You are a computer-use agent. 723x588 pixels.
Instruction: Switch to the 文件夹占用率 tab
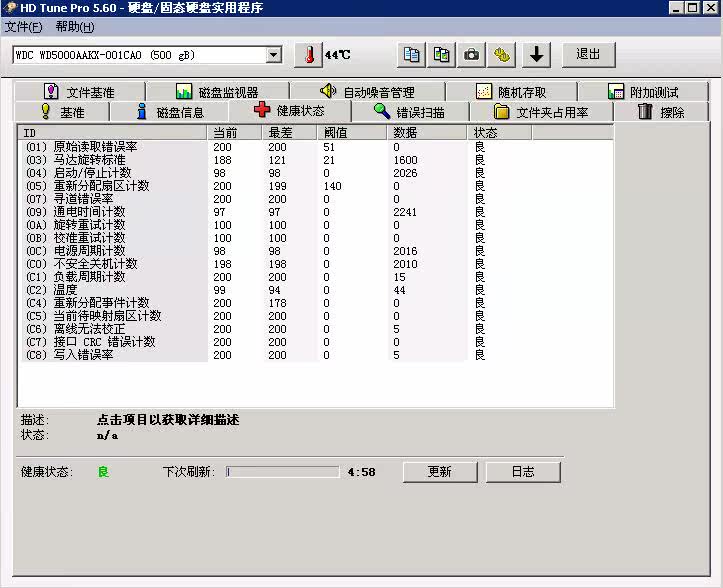(541, 112)
